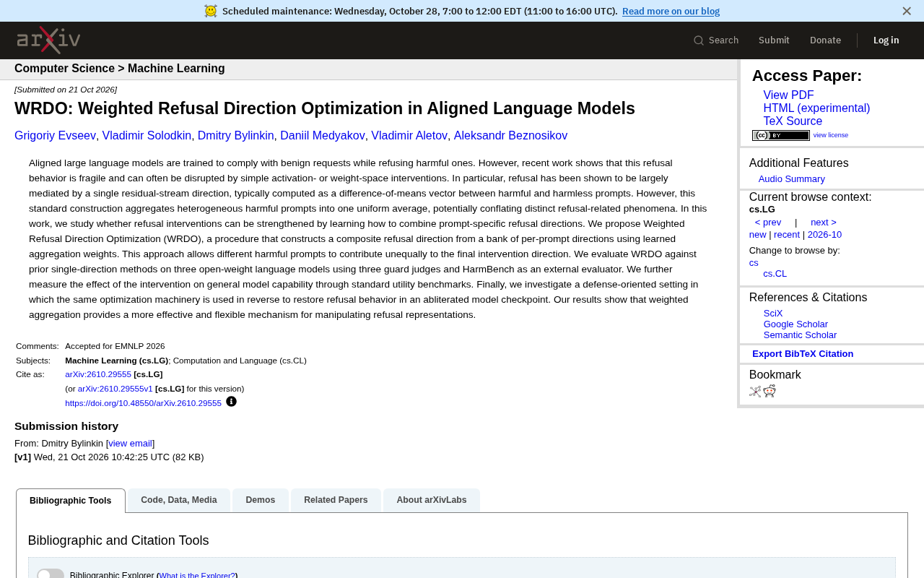This screenshot has width=924, height=578.
Task: Switch to the Demos tab
Action: pos(261,500)
